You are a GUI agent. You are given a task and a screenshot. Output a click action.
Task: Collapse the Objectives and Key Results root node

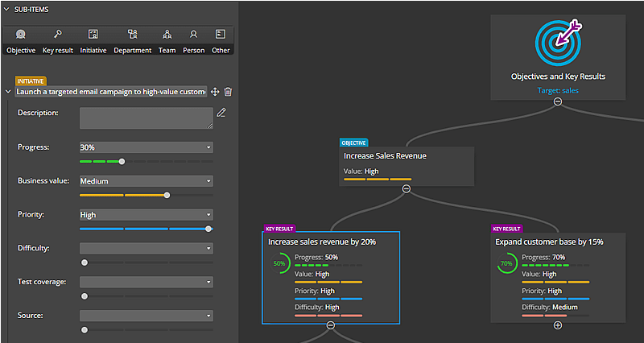click(x=558, y=101)
